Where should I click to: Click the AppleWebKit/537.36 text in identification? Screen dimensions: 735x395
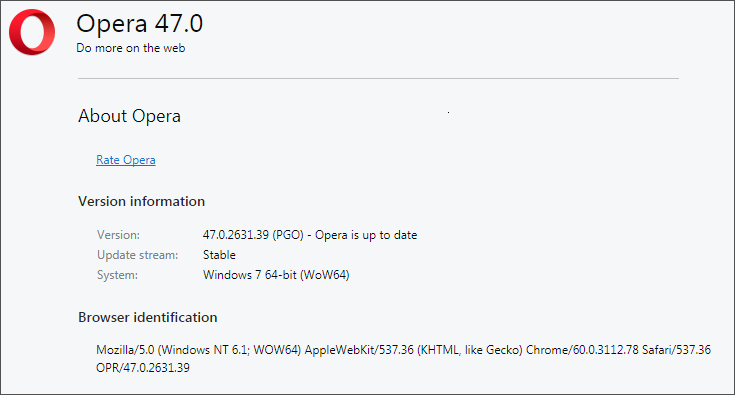(x=359, y=350)
